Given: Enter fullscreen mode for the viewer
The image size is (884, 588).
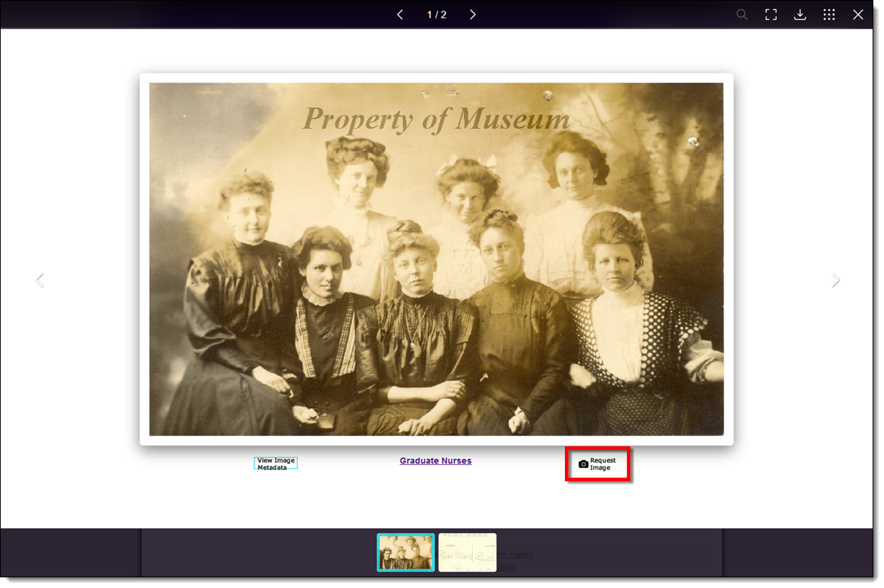Looking at the screenshot, I should [x=771, y=15].
